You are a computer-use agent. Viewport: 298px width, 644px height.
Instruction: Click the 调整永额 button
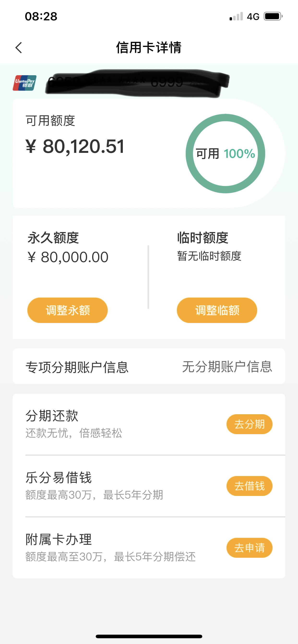(x=68, y=310)
